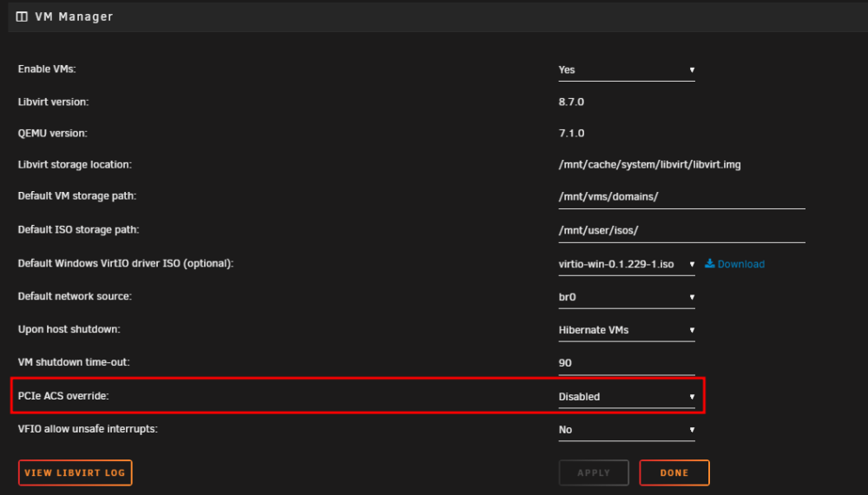868x495 pixels.
Task: Open the VirtIO driver ISO dropdown
Action: click(626, 264)
